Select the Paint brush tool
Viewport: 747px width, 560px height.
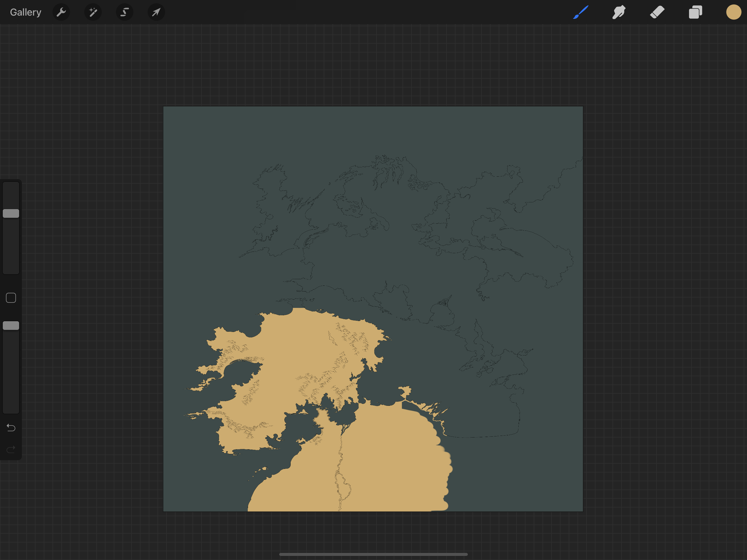pyautogui.click(x=580, y=13)
